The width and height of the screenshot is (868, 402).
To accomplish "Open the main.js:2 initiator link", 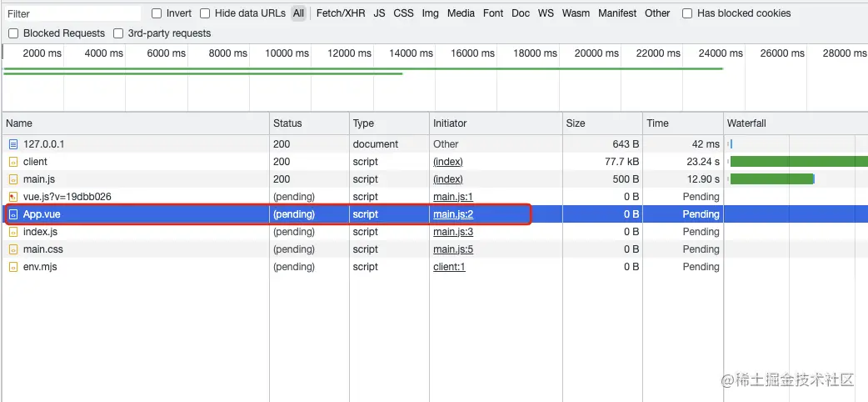I will pos(453,214).
